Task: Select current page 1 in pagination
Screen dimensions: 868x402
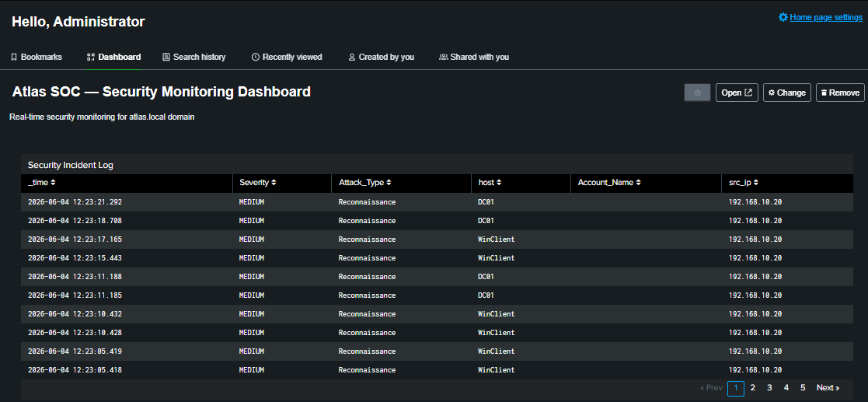Action: 736,388
